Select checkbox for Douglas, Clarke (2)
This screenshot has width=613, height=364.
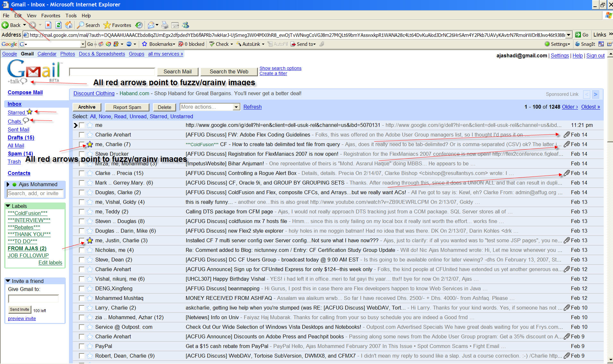pyautogui.click(x=82, y=192)
